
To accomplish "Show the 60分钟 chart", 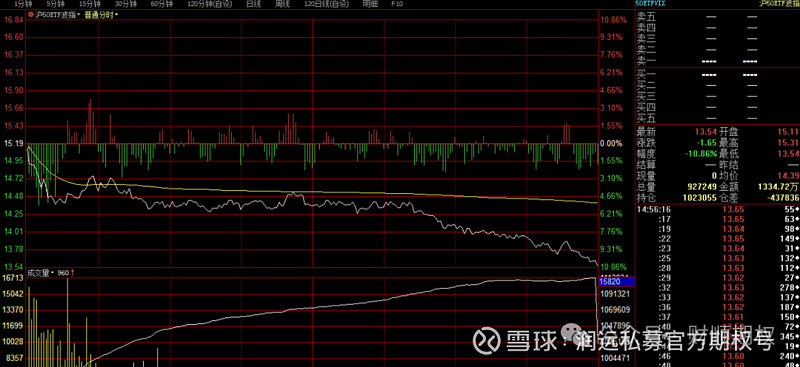I will [x=161, y=4].
